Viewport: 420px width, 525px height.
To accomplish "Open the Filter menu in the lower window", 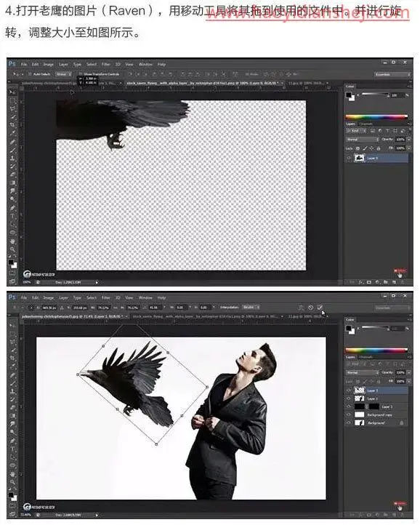I will click(106, 297).
